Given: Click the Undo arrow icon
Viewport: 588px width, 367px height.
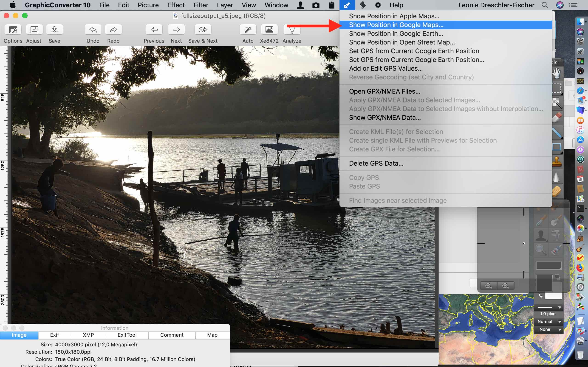Looking at the screenshot, I should click(x=93, y=30).
